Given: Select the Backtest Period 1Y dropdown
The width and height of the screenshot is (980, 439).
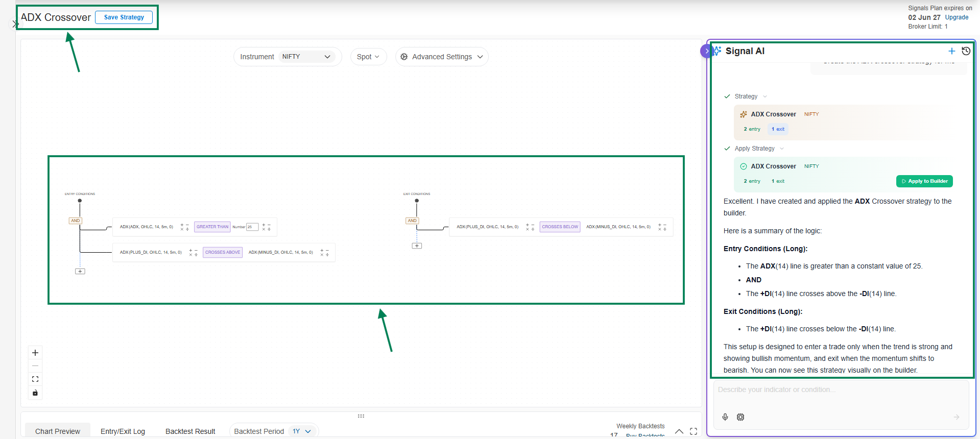Looking at the screenshot, I should 302,431.
